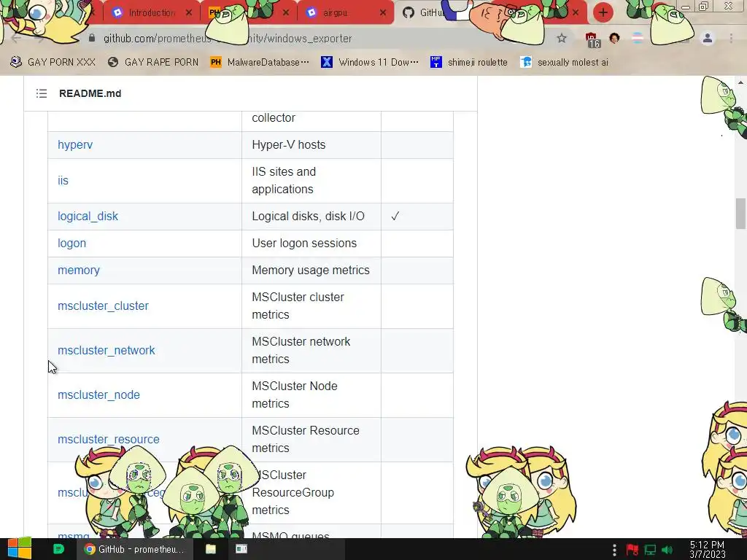Open the logical_disk collector link

[x=88, y=216]
